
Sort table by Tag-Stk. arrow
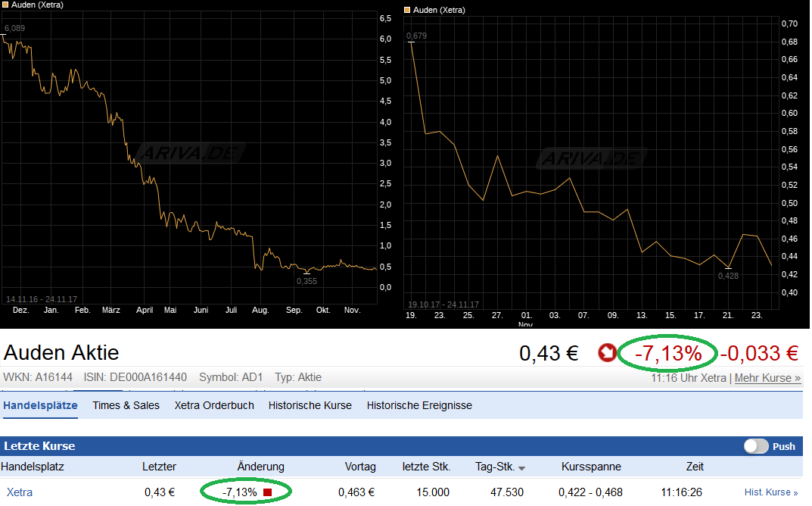pos(522,467)
